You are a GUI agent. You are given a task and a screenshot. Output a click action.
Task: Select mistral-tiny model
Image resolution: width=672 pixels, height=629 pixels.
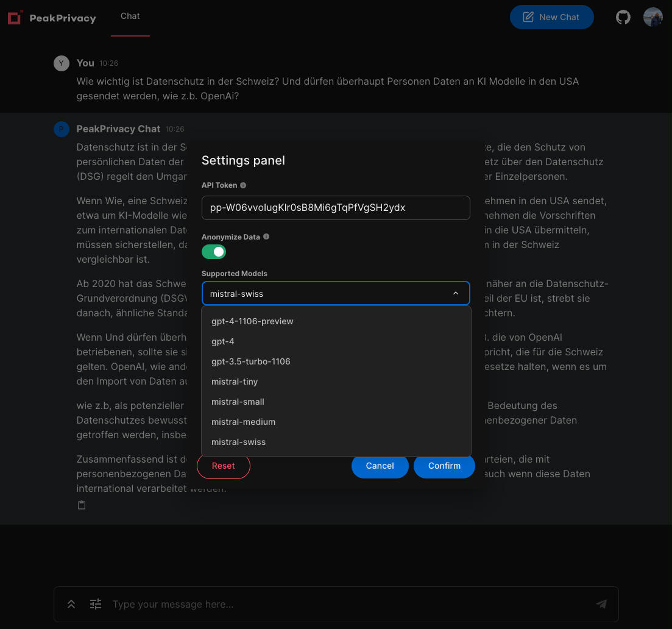pyautogui.click(x=336, y=382)
